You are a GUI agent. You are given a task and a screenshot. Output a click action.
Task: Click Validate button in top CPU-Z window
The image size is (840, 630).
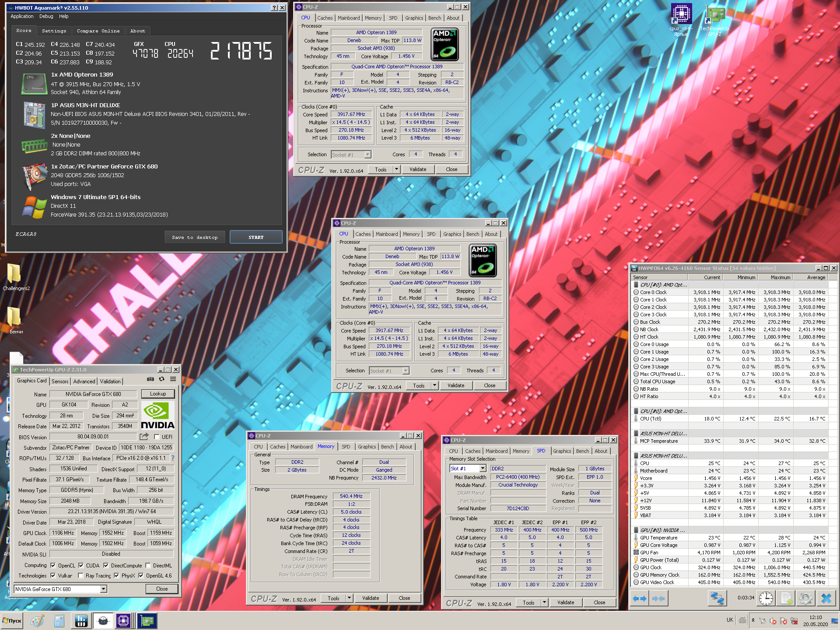(418, 169)
